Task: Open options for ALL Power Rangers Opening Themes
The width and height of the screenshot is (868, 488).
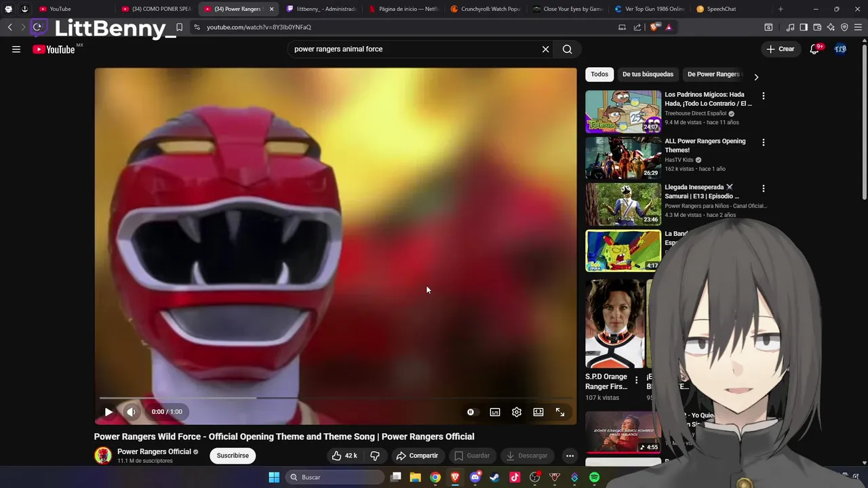Action: [x=764, y=142]
